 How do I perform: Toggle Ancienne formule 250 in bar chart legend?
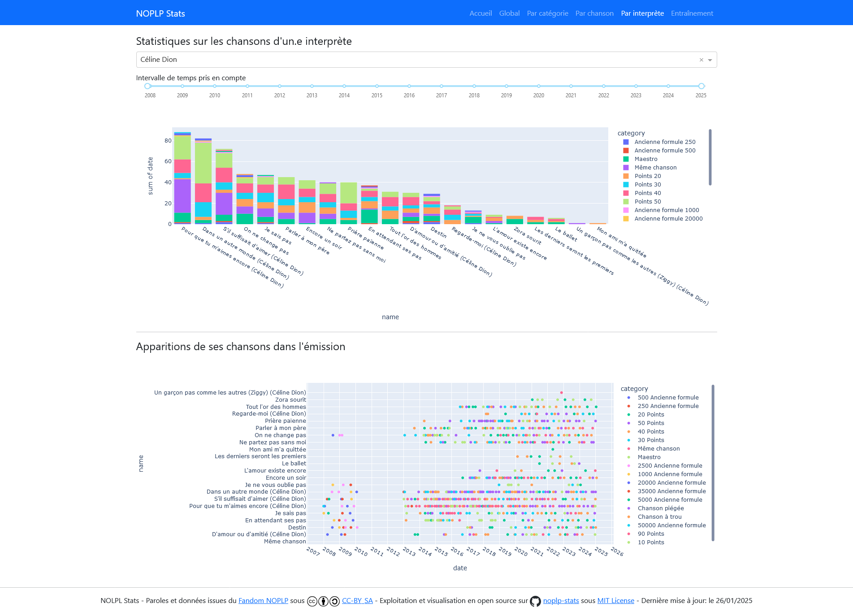(x=659, y=142)
